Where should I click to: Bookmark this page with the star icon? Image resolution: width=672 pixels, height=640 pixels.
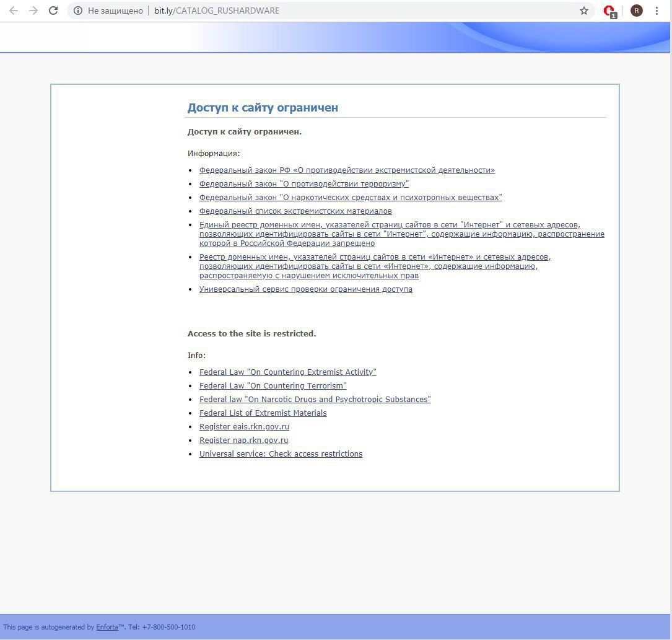(583, 11)
